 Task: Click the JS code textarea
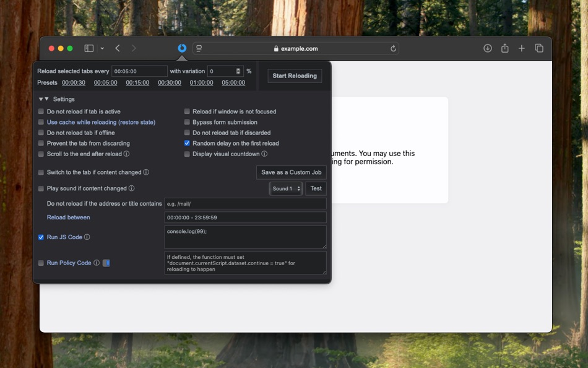[x=245, y=237]
